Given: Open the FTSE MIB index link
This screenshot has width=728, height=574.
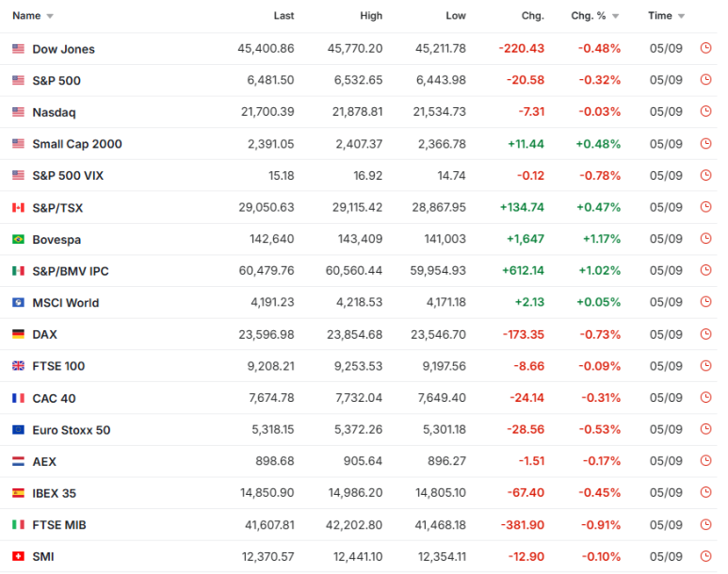Looking at the screenshot, I should click(x=59, y=525).
